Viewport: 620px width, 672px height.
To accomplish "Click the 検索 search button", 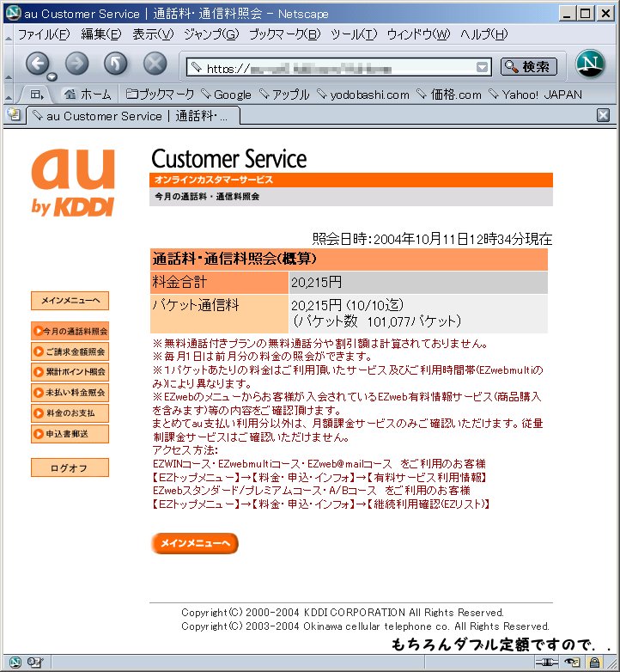I will [529, 67].
